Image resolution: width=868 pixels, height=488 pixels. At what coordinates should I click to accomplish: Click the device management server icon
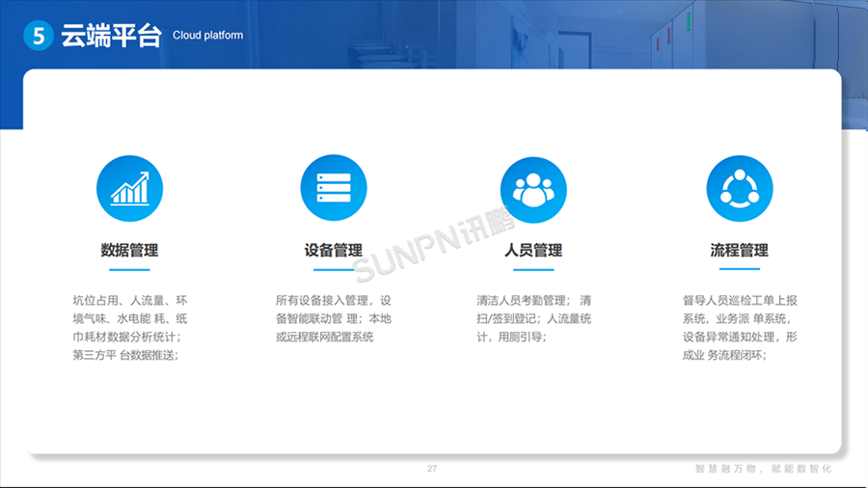click(x=334, y=188)
